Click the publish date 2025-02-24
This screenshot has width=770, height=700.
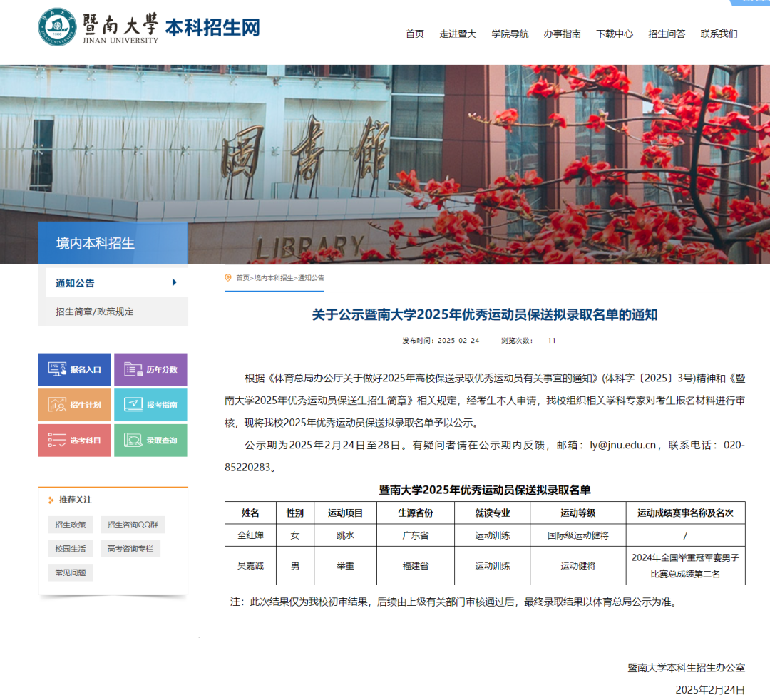(x=458, y=341)
